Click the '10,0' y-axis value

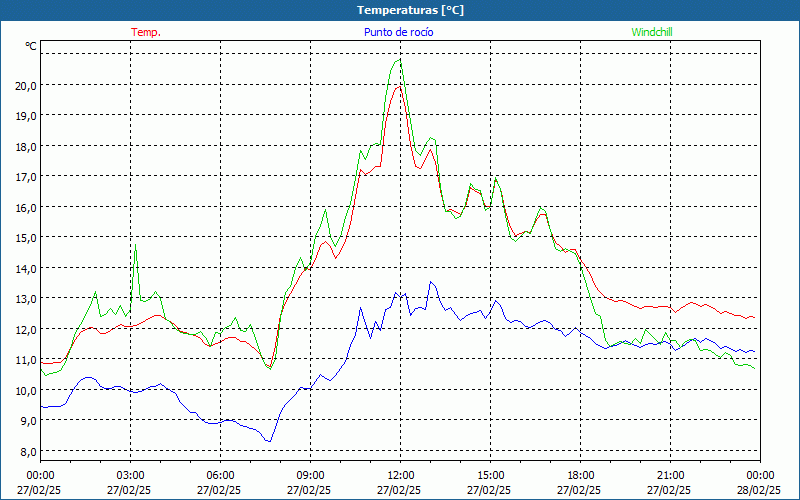tap(26, 390)
